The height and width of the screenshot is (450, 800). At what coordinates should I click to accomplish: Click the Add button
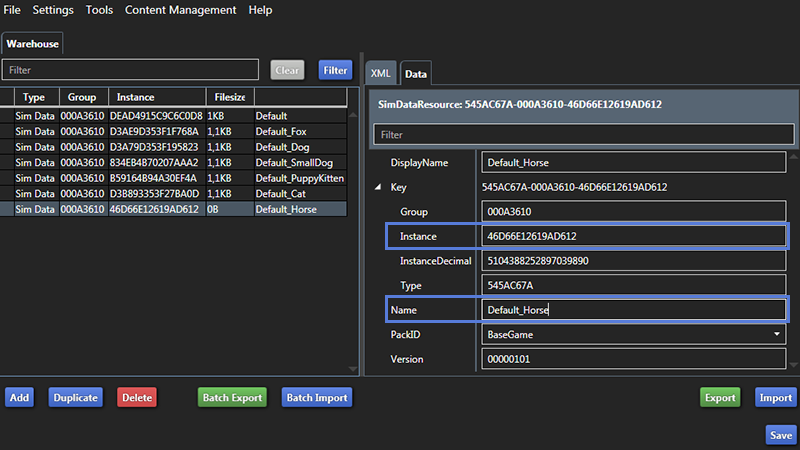point(19,397)
